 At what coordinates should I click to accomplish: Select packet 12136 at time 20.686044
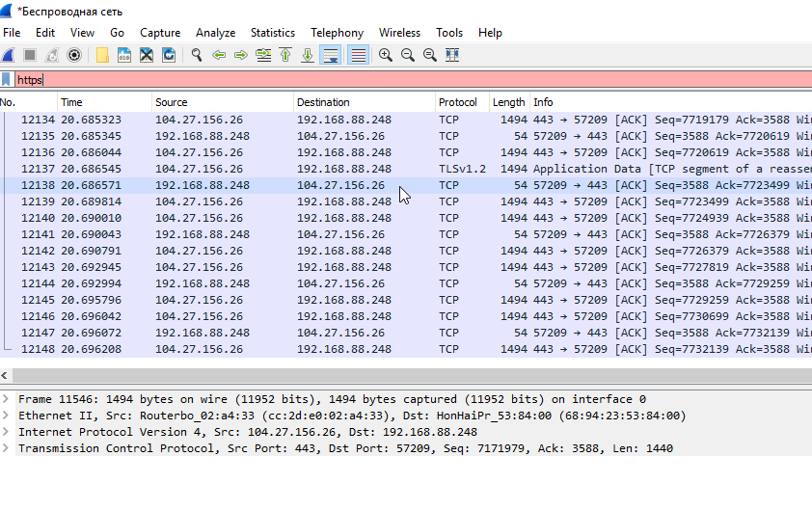(406, 152)
